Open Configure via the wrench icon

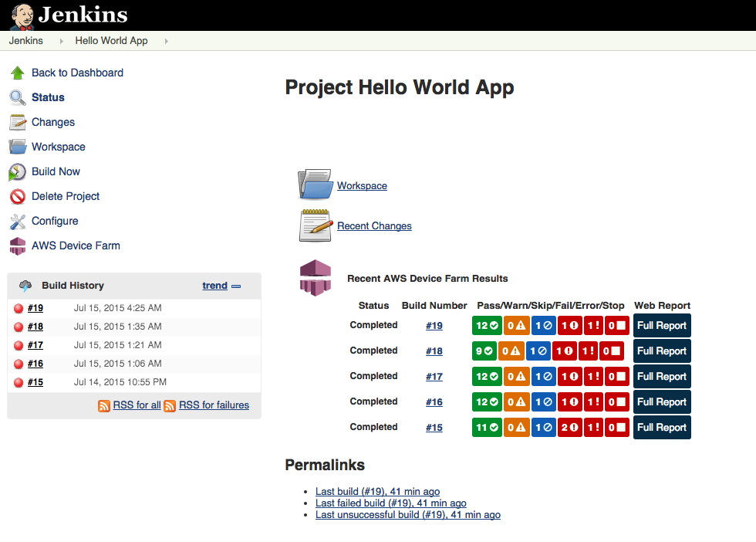click(x=18, y=221)
